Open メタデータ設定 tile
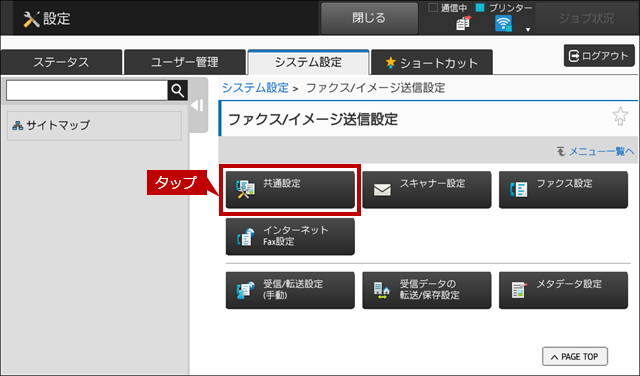The image size is (640, 376). click(x=563, y=290)
